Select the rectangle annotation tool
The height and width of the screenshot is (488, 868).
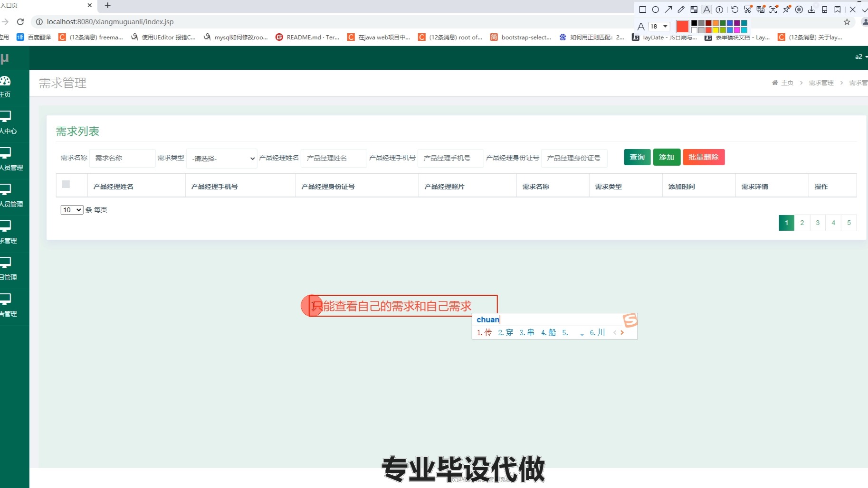(643, 9)
